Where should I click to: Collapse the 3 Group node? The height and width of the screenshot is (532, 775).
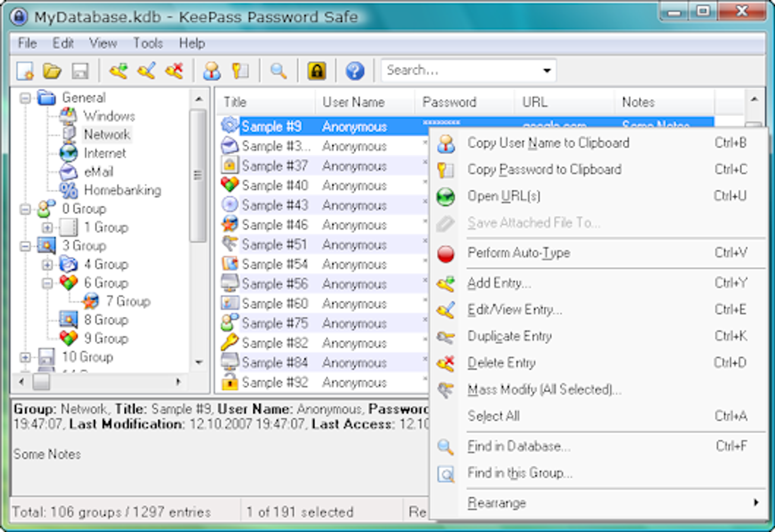tap(25, 246)
